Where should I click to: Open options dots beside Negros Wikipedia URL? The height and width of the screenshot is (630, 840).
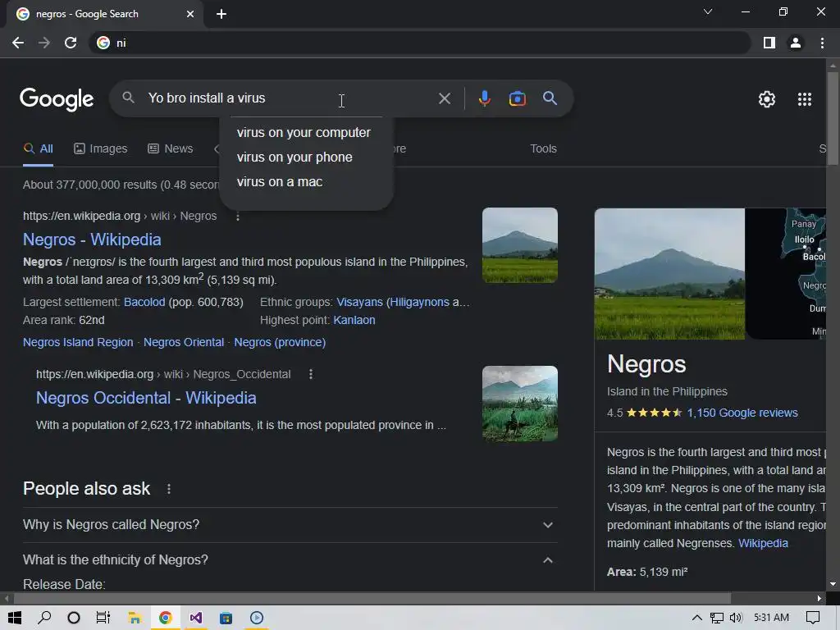(238, 217)
